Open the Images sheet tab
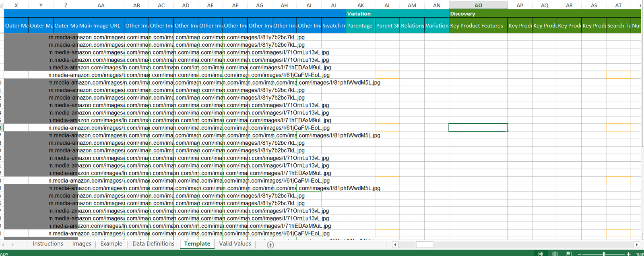Image resolution: width=644 pixels, height=256 pixels. 82,244
